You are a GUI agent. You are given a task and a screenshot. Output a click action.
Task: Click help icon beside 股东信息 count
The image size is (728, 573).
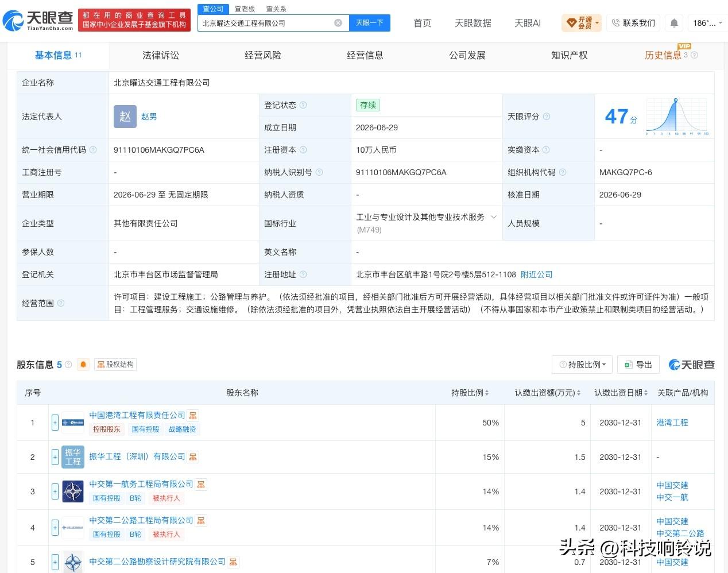point(68,365)
